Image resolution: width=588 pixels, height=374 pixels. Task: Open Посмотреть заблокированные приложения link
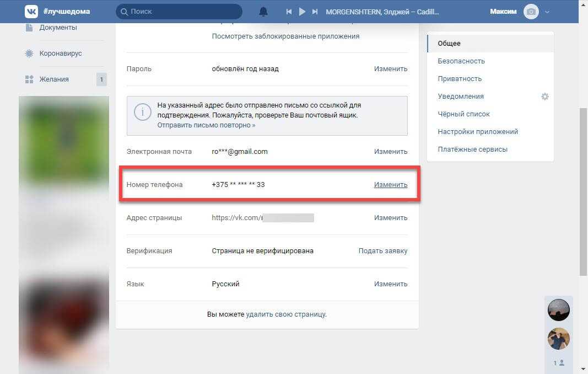click(285, 36)
